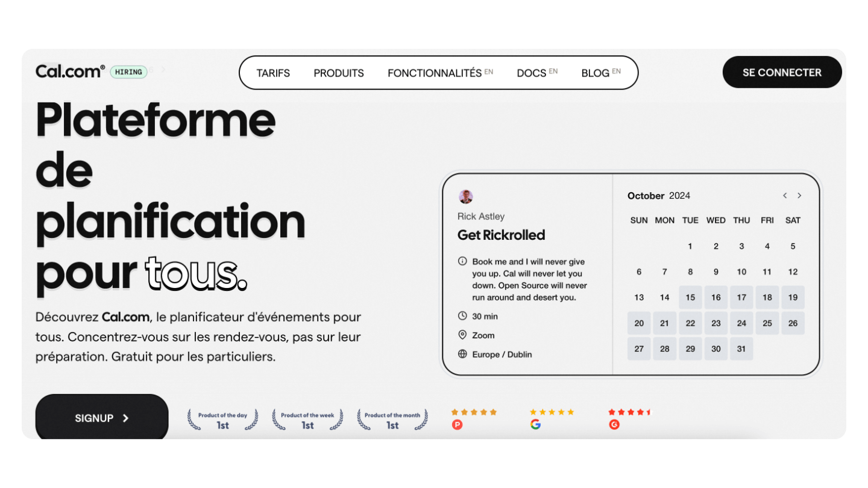Click Rick Astley's avatar photo
This screenshot has width=868, height=488.
pyautogui.click(x=465, y=196)
